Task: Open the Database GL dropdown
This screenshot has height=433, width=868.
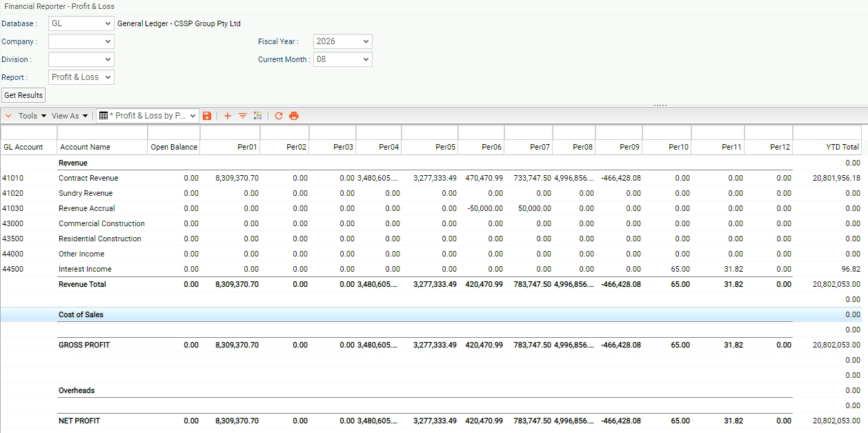Action: click(81, 23)
